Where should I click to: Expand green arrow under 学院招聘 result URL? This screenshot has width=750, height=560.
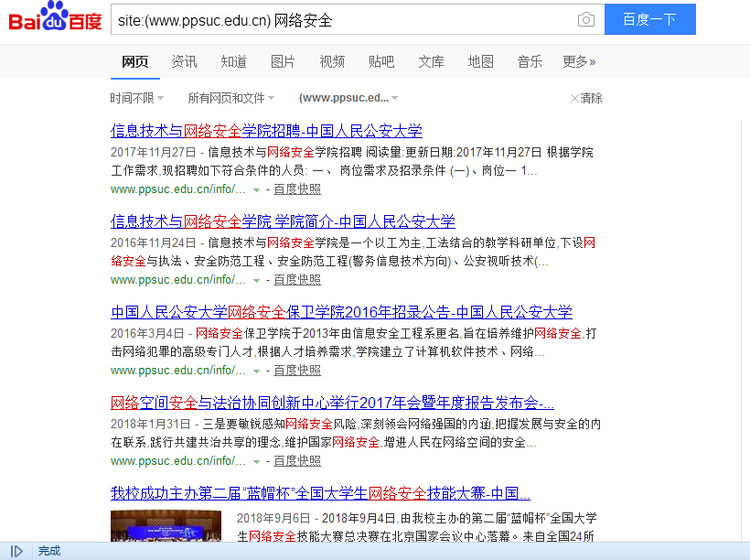256,190
